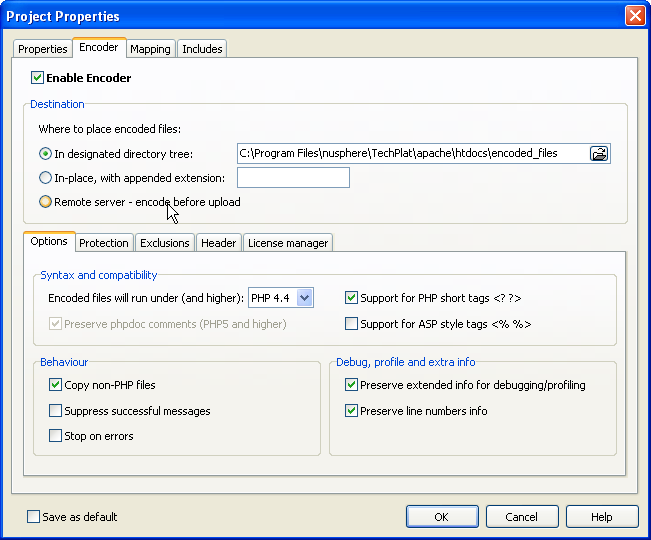This screenshot has height=540, width=651.
Task: Show the License manager tab
Action: 287,243
